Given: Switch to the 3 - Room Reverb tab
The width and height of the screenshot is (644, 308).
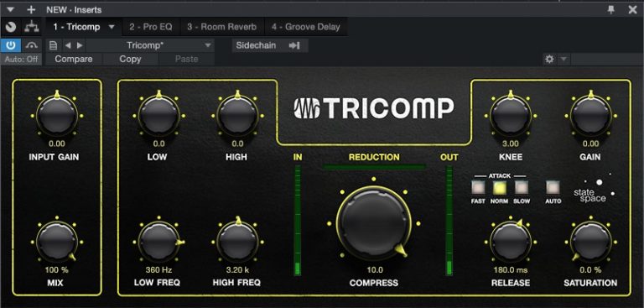Looking at the screenshot, I should click(x=221, y=27).
